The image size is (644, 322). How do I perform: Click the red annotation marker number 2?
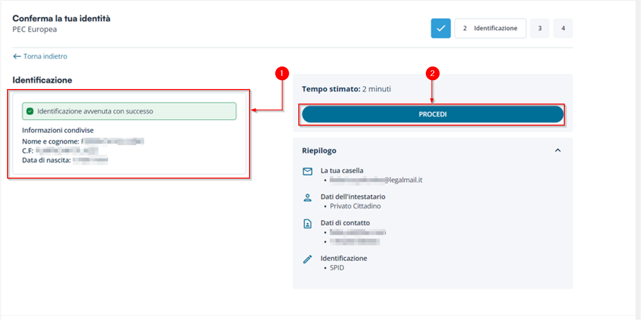pyautogui.click(x=432, y=73)
